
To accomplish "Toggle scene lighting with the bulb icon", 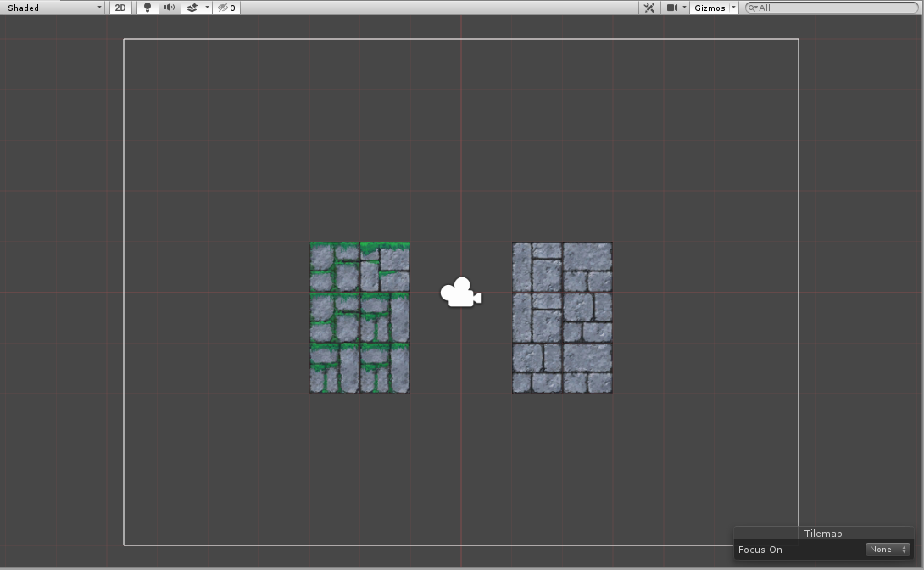I will click(147, 8).
